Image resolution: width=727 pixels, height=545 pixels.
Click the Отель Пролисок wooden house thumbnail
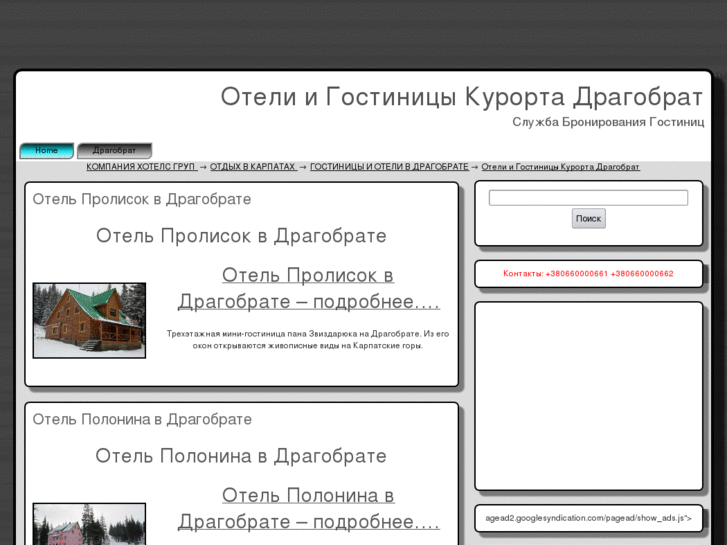pos(89,321)
